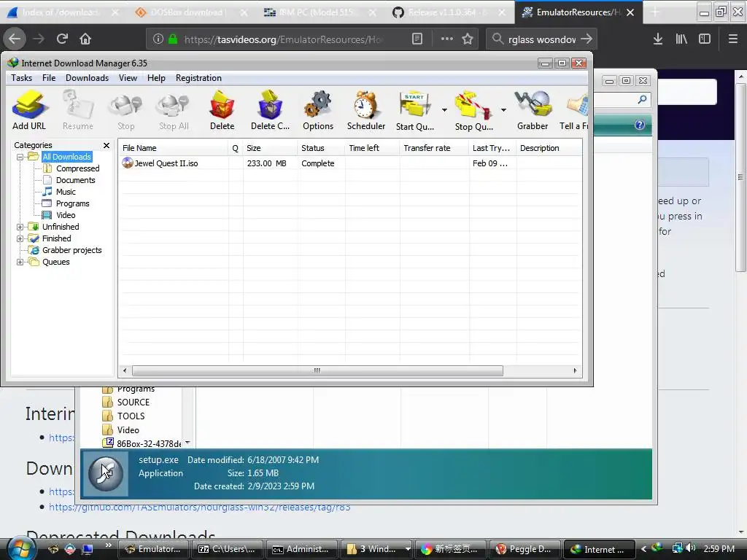
Task: Sort by Size column header
Action: [x=270, y=148]
